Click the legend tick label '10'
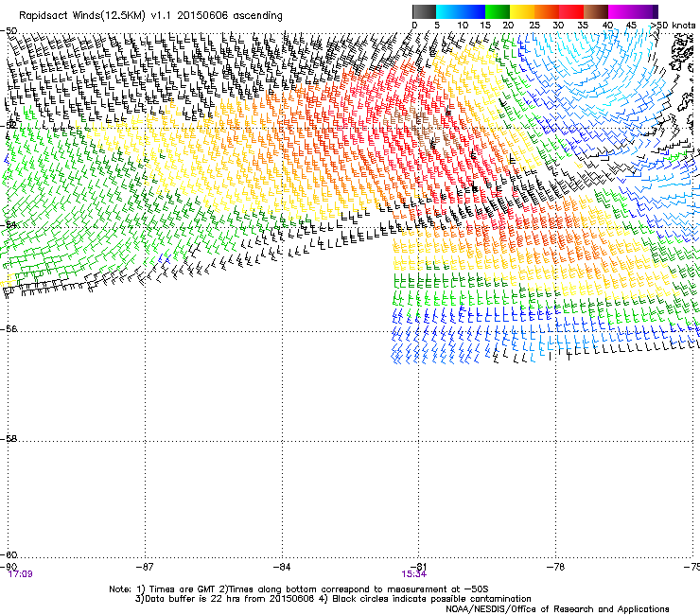700x615 pixels. [463, 26]
